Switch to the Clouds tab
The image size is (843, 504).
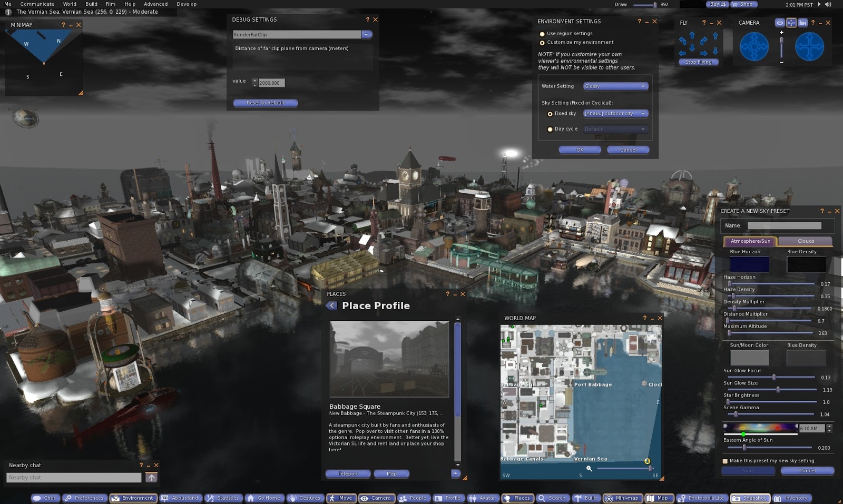pyautogui.click(x=806, y=241)
